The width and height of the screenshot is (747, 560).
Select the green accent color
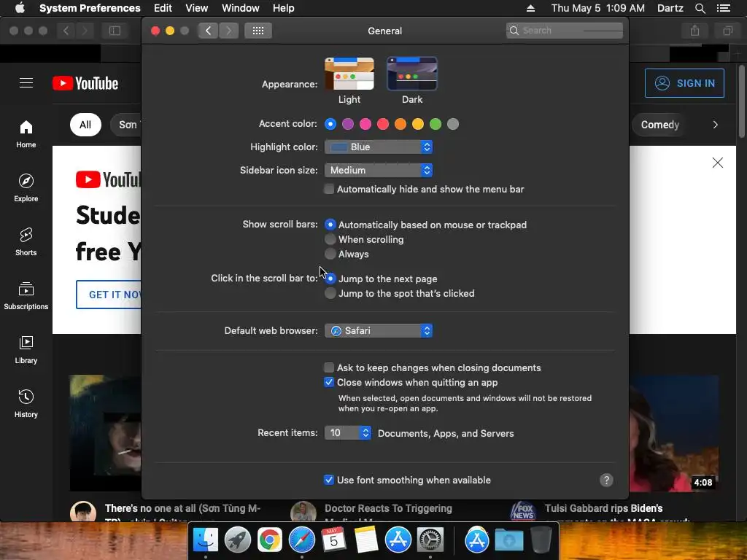tap(436, 124)
